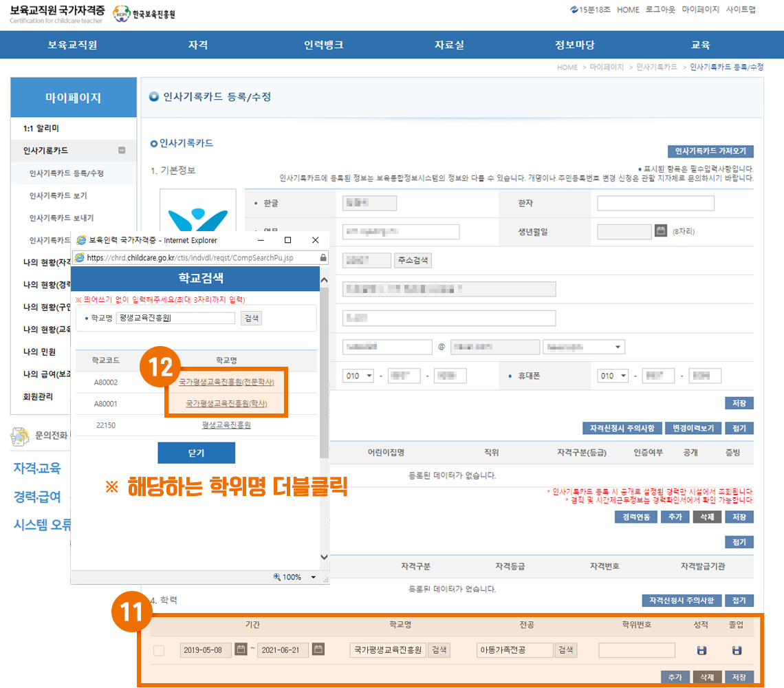This screenshot has width=784, height=688.
Task: Open the email domain dropdown
Action: pos(583,347)
